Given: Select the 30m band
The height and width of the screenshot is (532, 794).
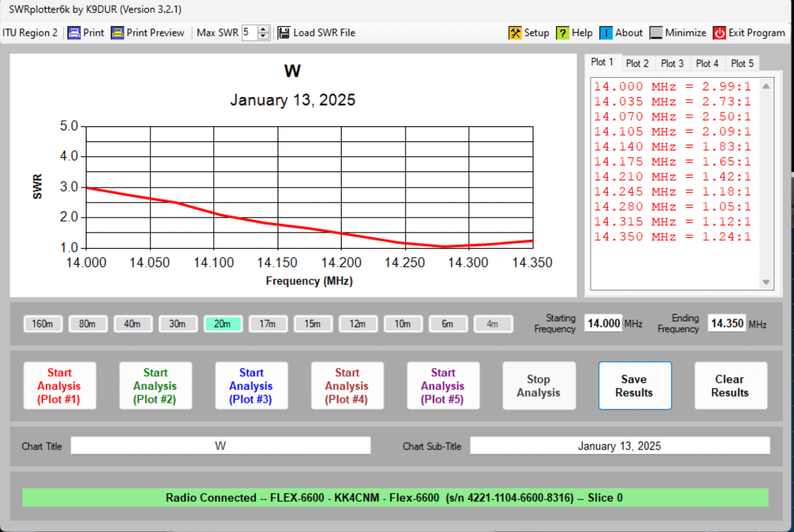Looking at the screenshot, I should coord(178,324).
